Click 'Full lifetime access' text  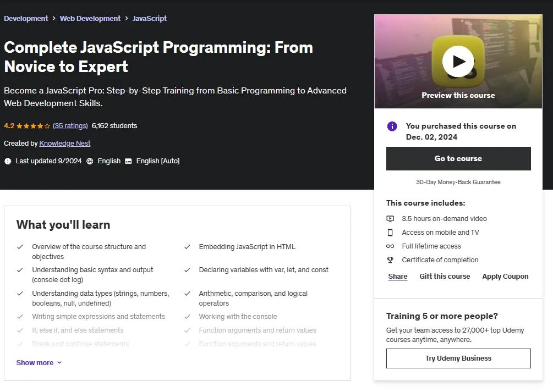(431, 246)
